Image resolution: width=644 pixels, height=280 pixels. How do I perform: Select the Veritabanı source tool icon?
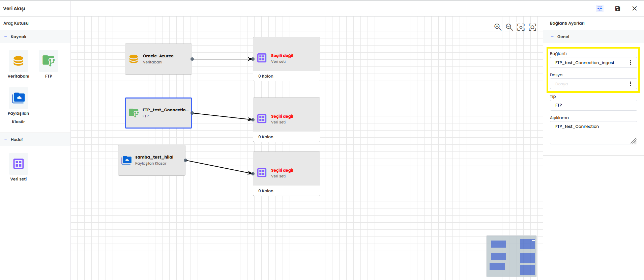(x=19, y=61)
